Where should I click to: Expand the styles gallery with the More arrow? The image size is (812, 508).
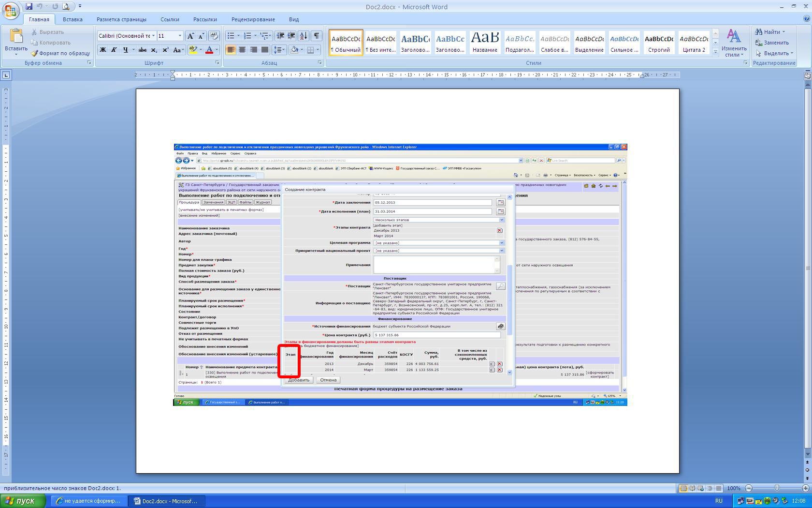click(715, 52)
